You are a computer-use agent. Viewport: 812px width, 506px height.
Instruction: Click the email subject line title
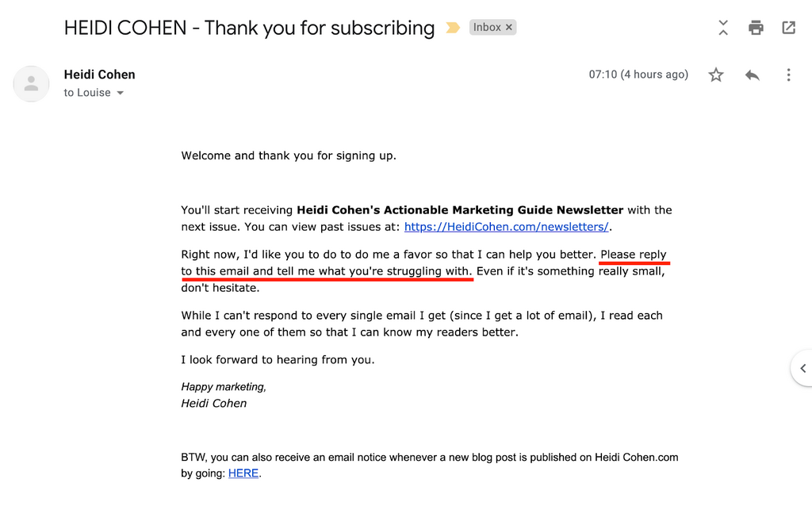[x=249, y=28]
